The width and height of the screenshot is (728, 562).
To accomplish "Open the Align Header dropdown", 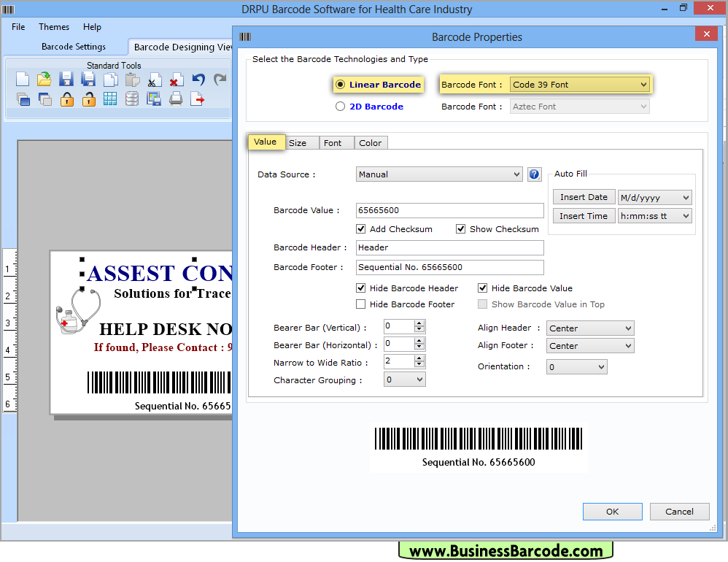I will (590, 328).
